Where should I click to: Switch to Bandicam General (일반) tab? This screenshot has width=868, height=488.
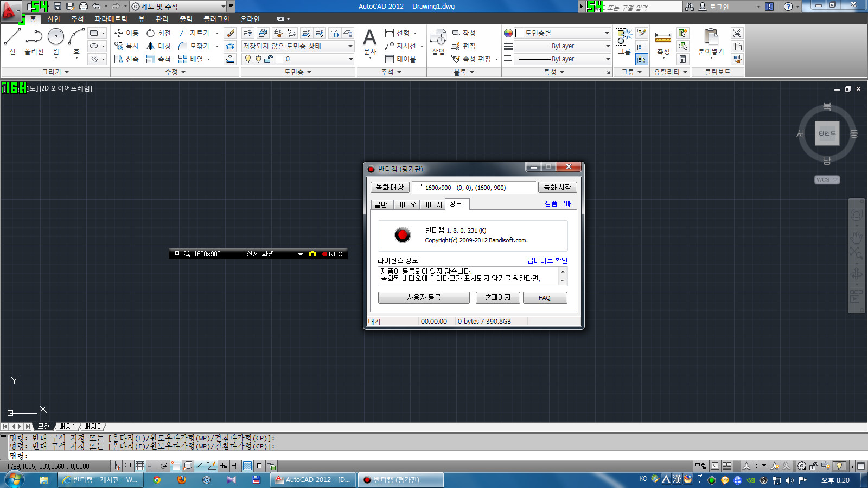point(381,204)
